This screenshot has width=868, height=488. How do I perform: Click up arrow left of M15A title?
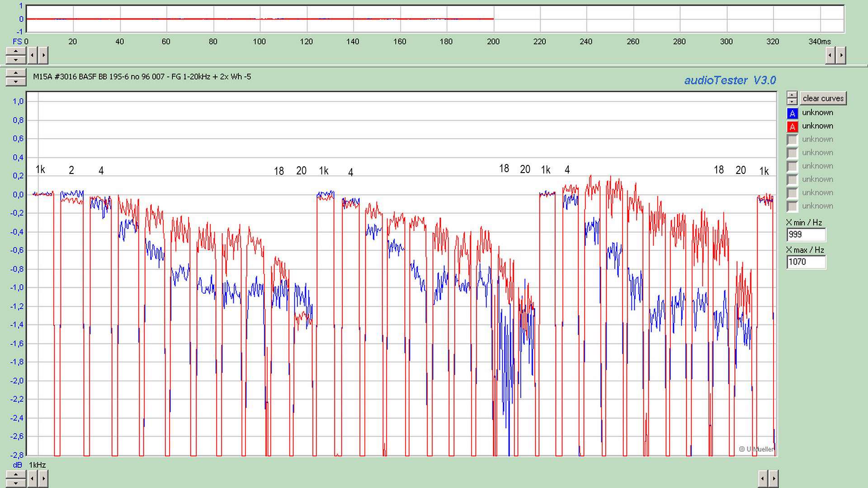[x=16, y=73]
